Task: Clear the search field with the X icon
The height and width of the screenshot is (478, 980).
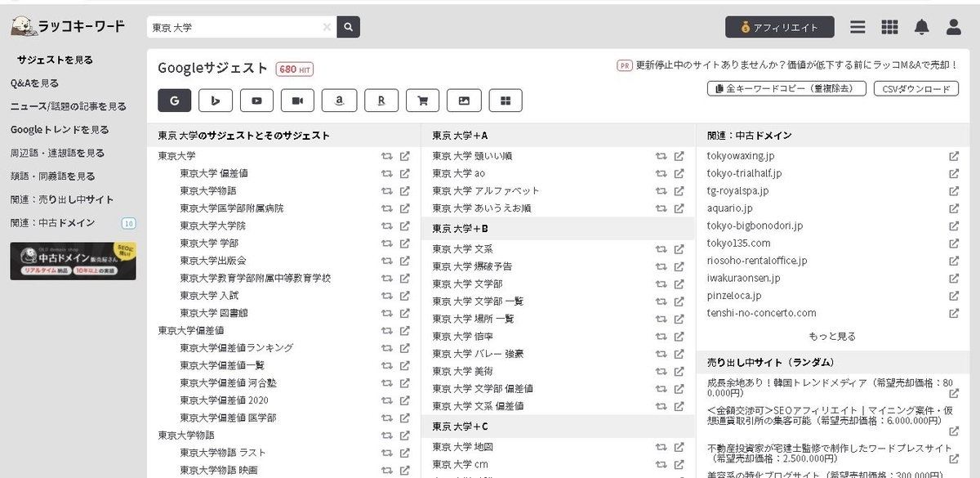Action: click(327, 27)
